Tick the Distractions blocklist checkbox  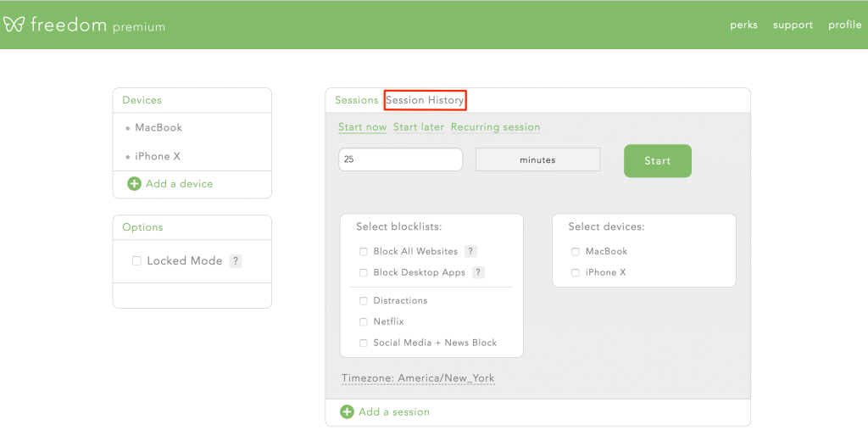(x=364, y=301)
